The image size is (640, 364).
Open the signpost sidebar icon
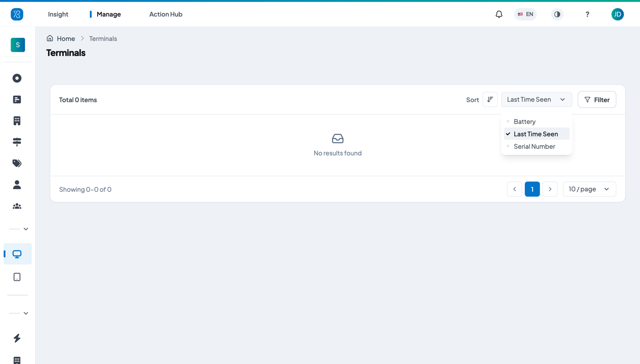(17, 142)
